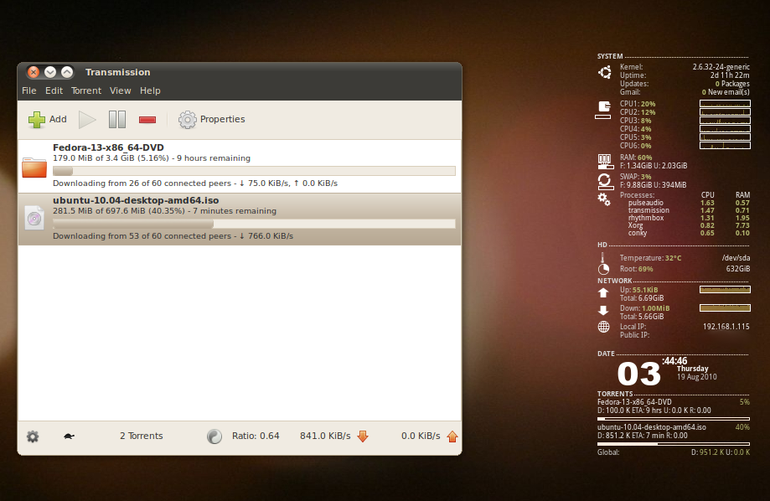Click the '2 Torrents' status text

tap(141, 436)
